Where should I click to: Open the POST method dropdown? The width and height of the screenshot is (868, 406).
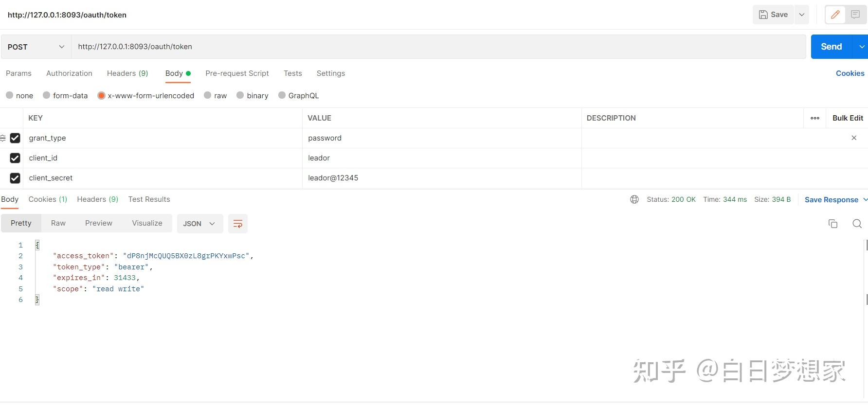pyautogui.click(x=36, y=47)
